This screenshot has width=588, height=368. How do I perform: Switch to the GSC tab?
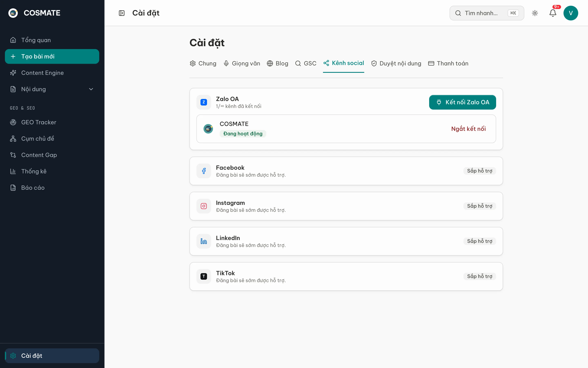(x=306, y=63)
